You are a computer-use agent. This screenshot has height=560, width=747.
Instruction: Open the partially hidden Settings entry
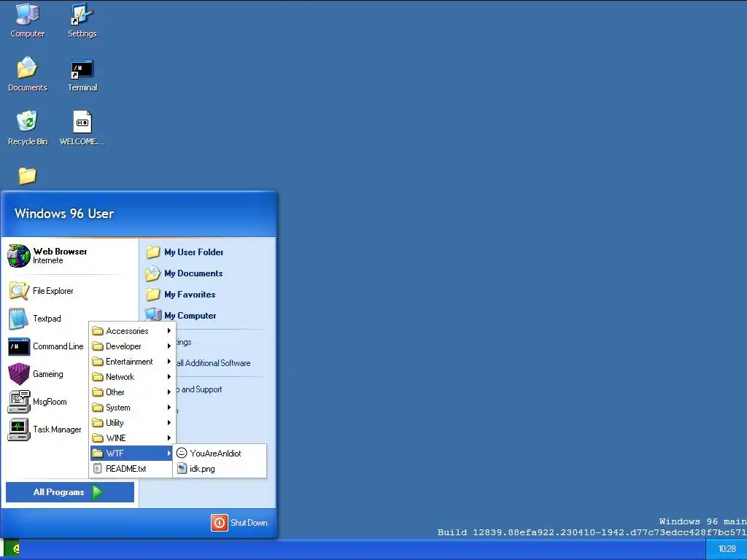pos(184,342)
